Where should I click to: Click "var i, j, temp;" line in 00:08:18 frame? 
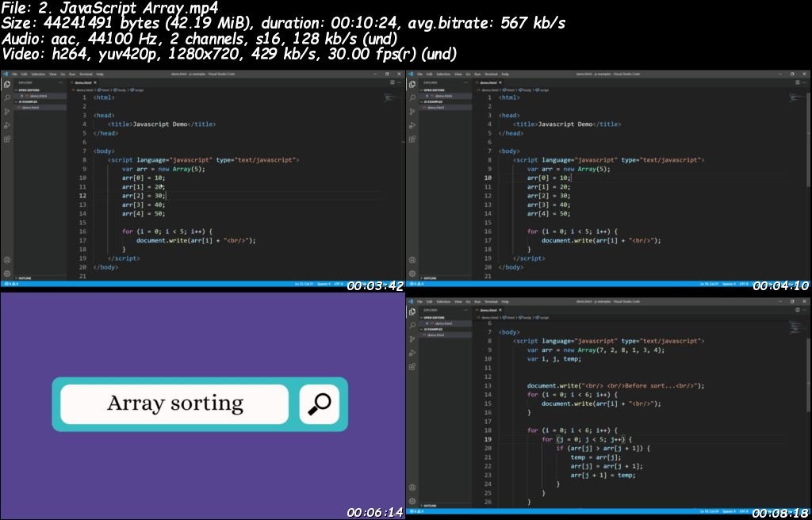553,359
